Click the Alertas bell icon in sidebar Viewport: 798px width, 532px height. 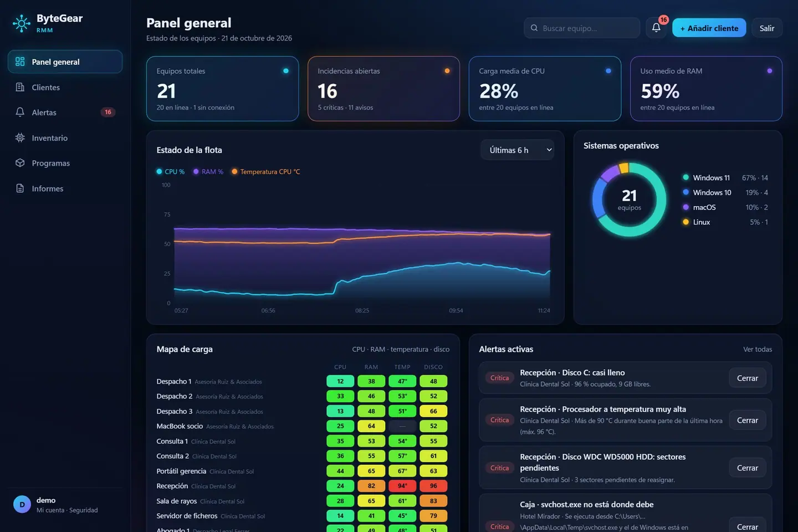20,112
